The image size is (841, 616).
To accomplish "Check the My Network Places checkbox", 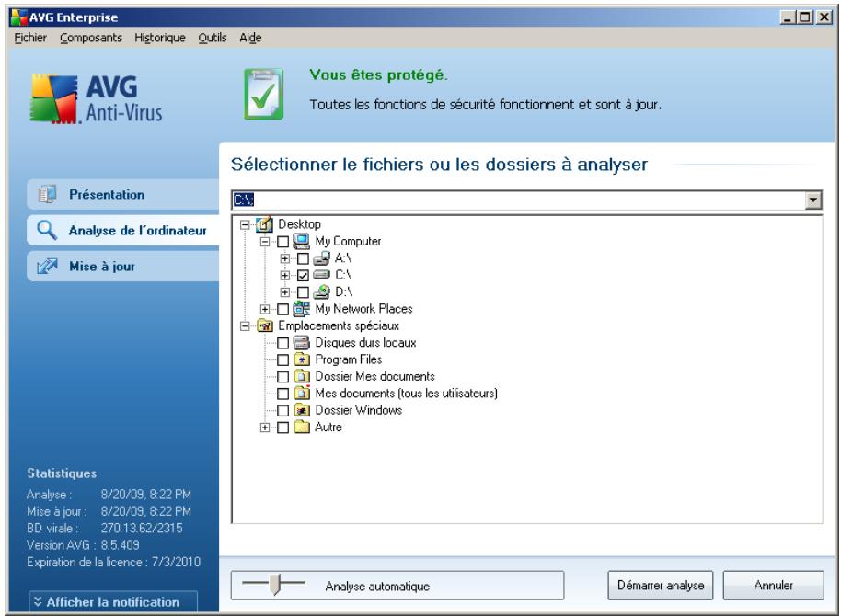I will tap(282, 309).
